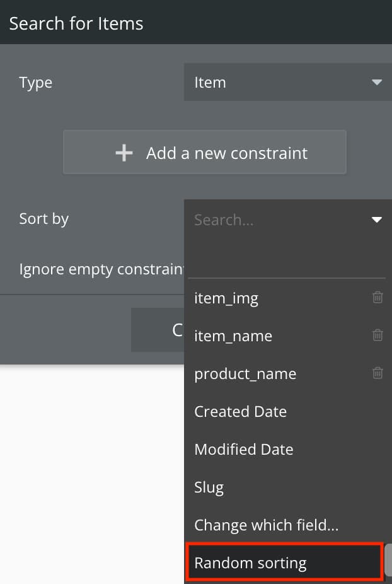Expand the Type dropdown arrow
Screen dimensions: 392x584
coord(377,82)
